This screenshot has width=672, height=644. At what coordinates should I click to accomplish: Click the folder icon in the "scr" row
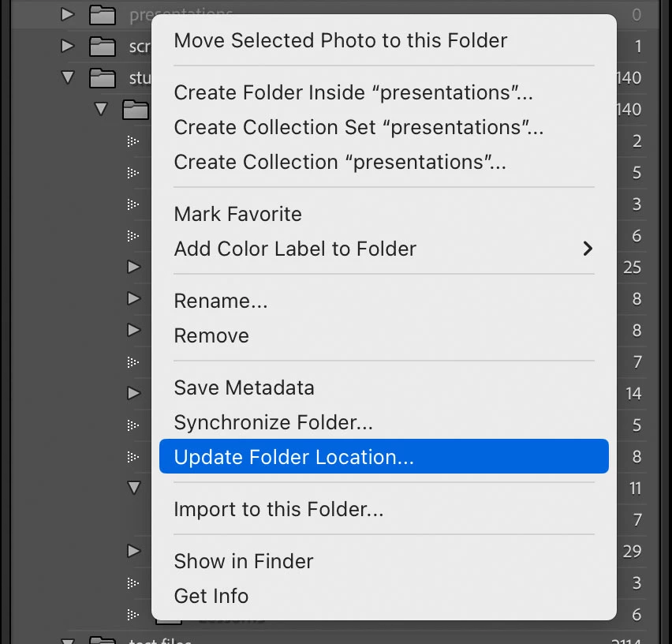[103, 47]
